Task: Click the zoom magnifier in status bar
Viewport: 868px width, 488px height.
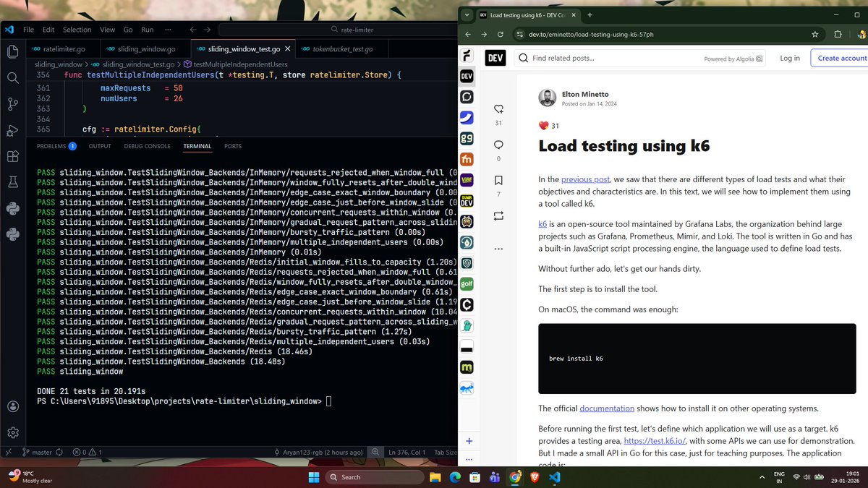Action: (x=375, y=452)
